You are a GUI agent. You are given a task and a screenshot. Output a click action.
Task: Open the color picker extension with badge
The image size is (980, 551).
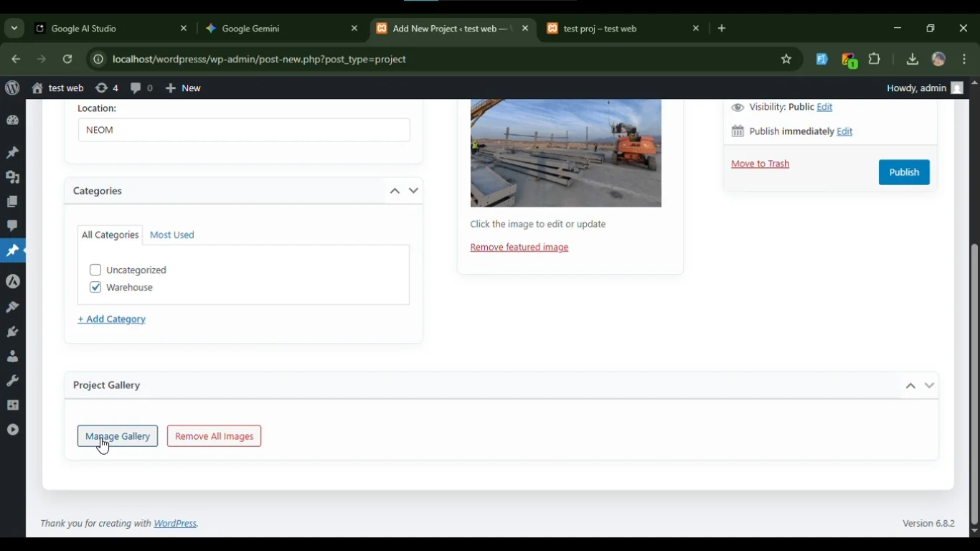pyautogui.click(x=849, y=60)
